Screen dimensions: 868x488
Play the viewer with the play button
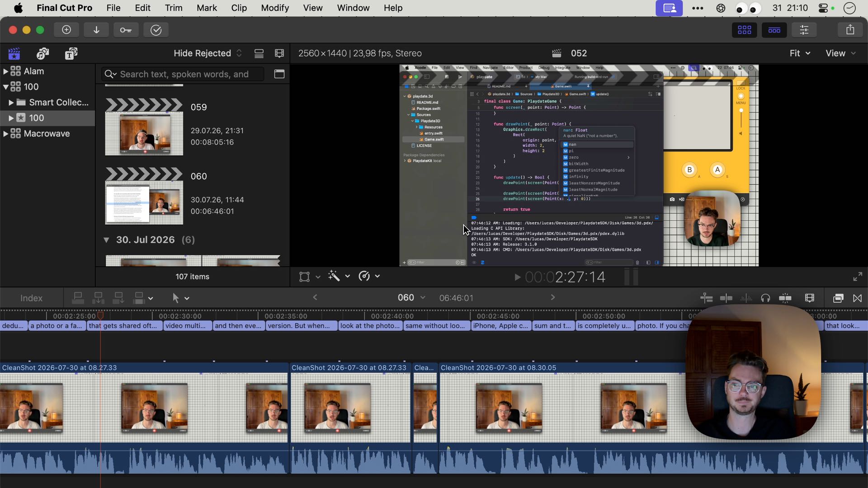[x=518, y=277]
